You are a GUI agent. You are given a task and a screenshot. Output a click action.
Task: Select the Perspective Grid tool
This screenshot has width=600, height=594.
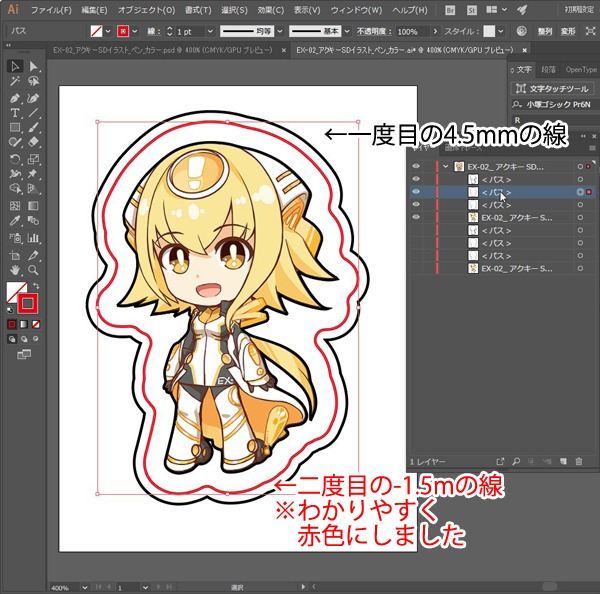33,189
